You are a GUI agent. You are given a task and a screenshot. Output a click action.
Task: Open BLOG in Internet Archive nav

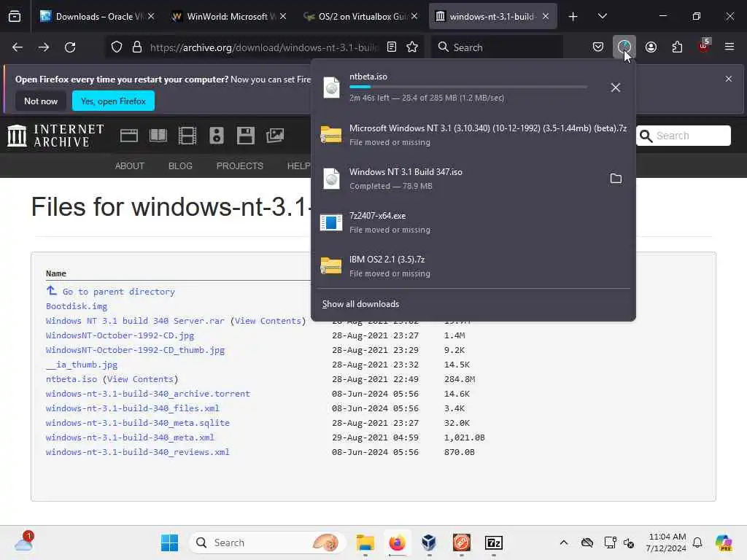[180, 166]
